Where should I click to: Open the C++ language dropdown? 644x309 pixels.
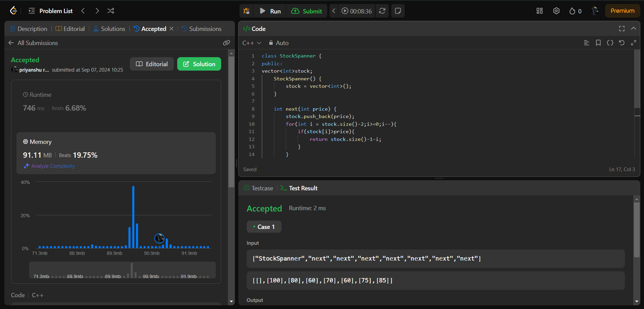click(x=252, y=43)
